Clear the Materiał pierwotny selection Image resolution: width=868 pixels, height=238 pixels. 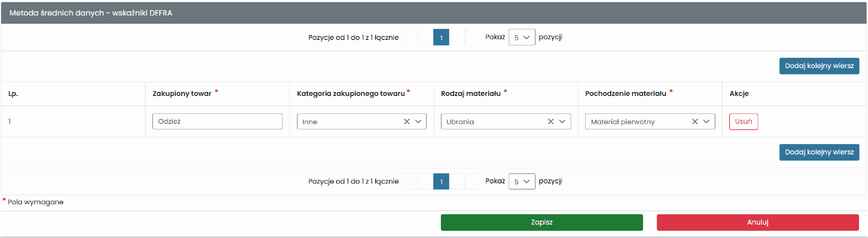695,121
